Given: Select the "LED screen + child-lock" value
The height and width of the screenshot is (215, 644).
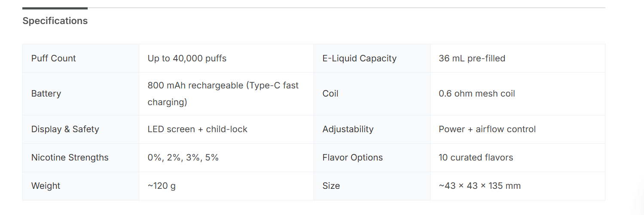Looking at the screenshot, I should click(197, 129).
